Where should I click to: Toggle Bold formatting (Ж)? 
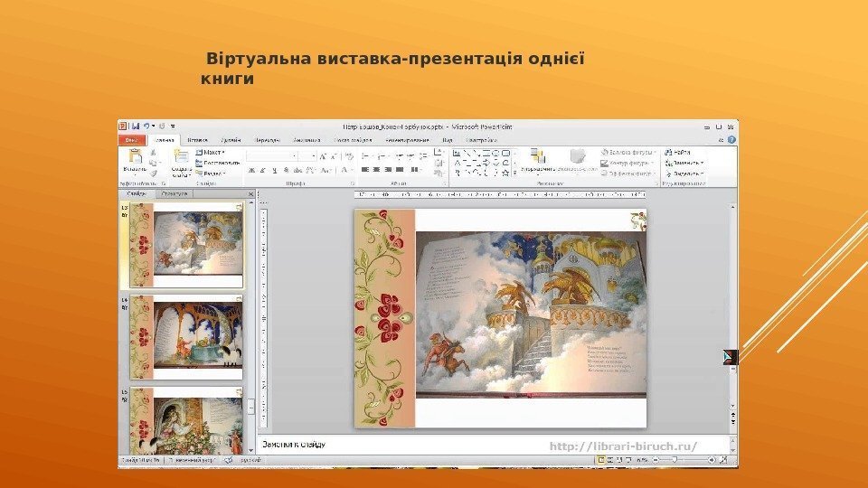tap(252, 171)
